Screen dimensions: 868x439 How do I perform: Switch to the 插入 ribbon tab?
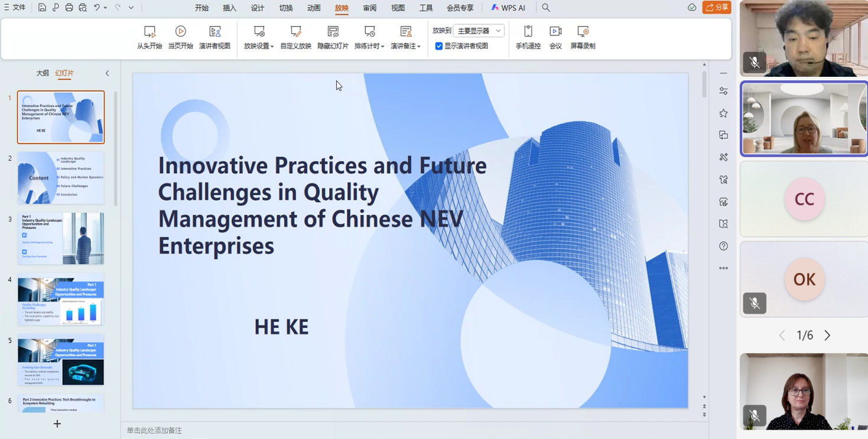(229, 8)
